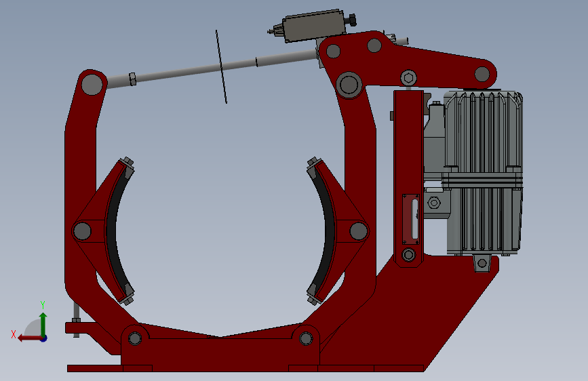Viewport: 588px width, 381px height.
Task: Click the blue Z axis ball on the triad
Action: (x=44, y=338)
